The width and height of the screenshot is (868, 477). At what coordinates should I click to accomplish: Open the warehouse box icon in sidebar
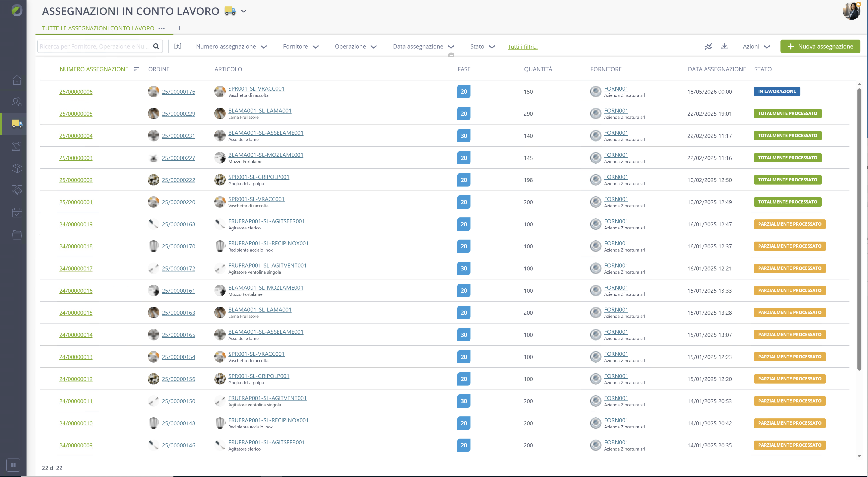point(17,168)
